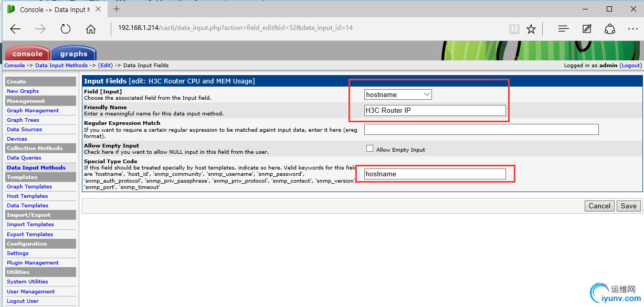644x307 pixels.
Task: Open User Management in sidebar
Action: coord(30,291)
